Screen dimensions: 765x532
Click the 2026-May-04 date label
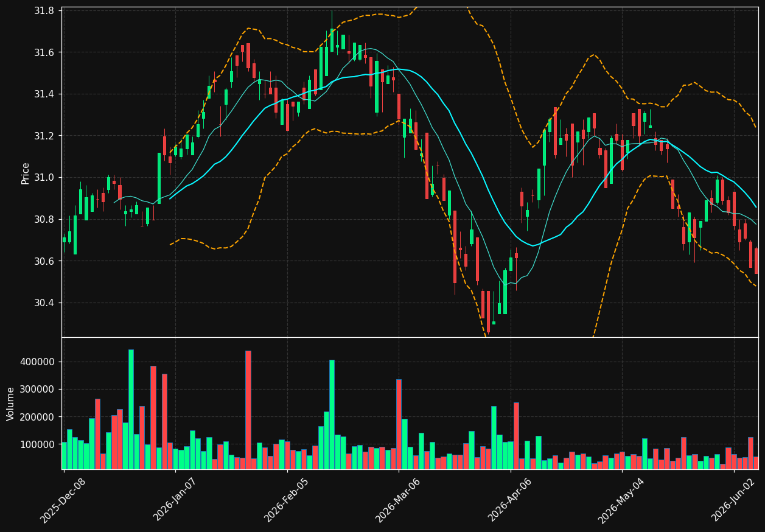(621, 500)
